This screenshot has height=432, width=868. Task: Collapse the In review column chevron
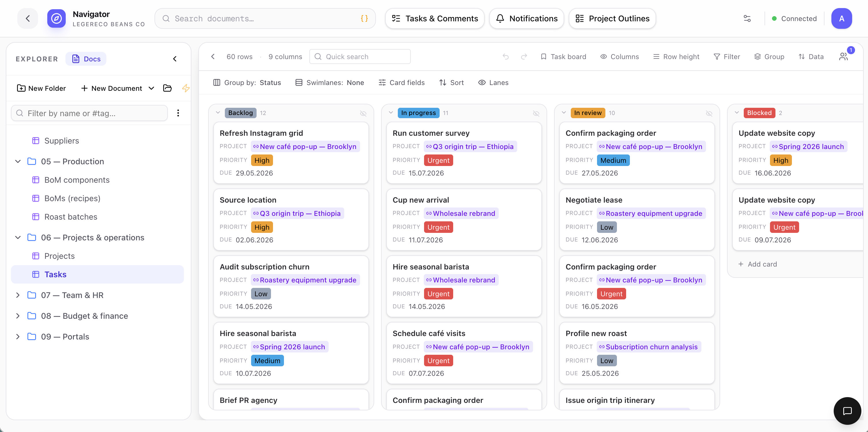pyautogui.click(x=563, y=113)
